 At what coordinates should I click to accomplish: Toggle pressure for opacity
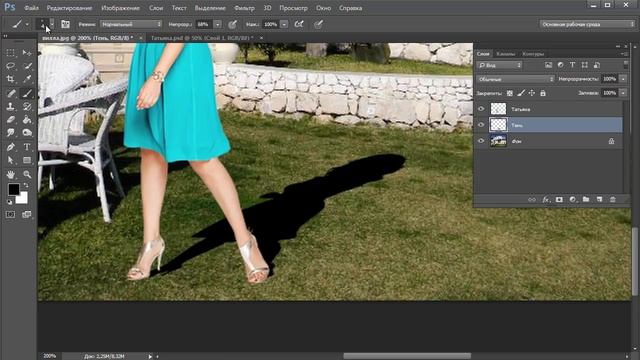pyautogui.click(x=232, y=24)
